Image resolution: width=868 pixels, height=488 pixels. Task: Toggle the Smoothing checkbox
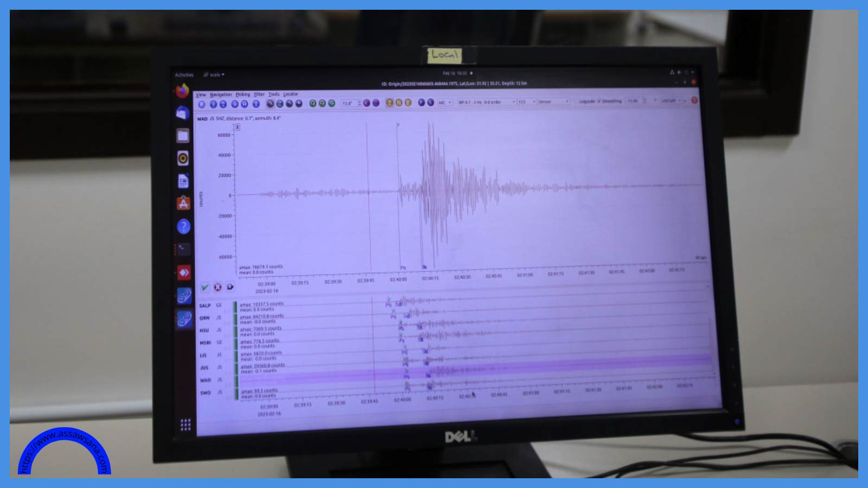(599, 101)
